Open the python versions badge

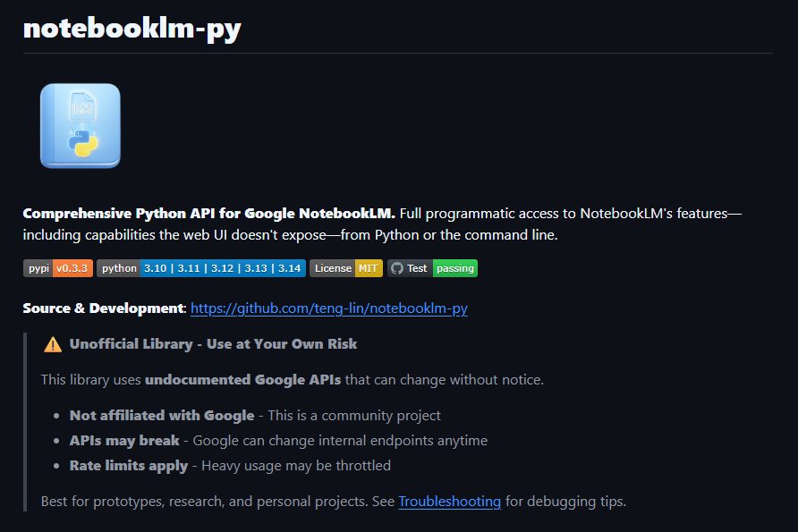[201, 268]
